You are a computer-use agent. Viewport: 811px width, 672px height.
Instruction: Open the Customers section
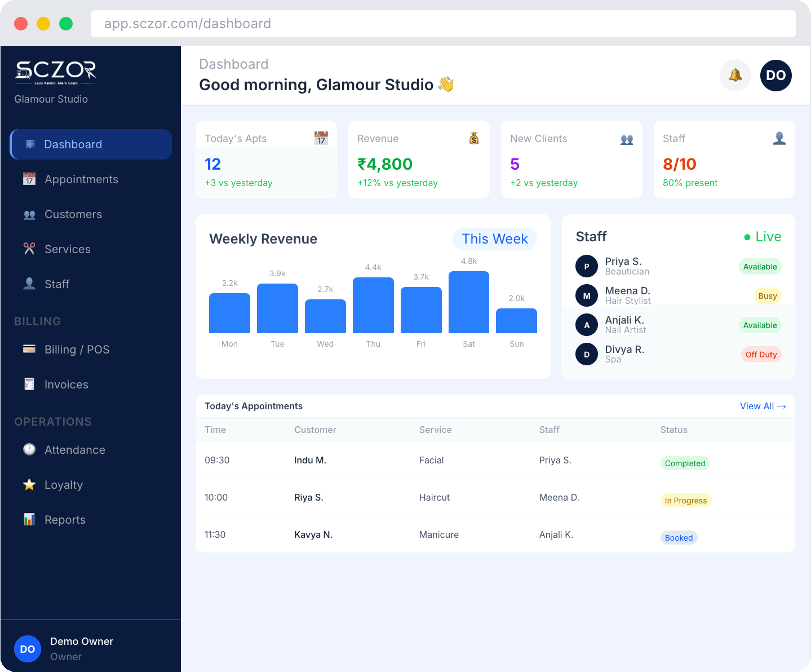pyautogui.click(x=91, y=214)
